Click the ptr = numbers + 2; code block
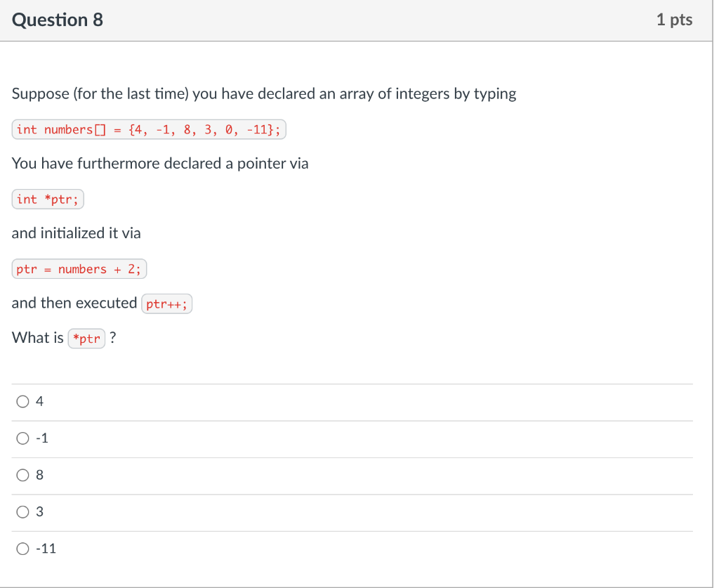 pyautogui.click(x=79, y=269)
